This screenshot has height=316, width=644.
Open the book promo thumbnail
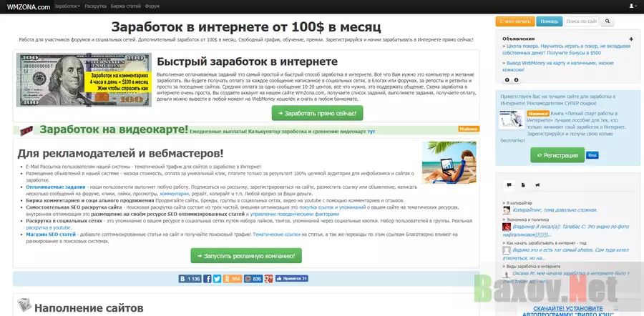(x=512, y=119)
